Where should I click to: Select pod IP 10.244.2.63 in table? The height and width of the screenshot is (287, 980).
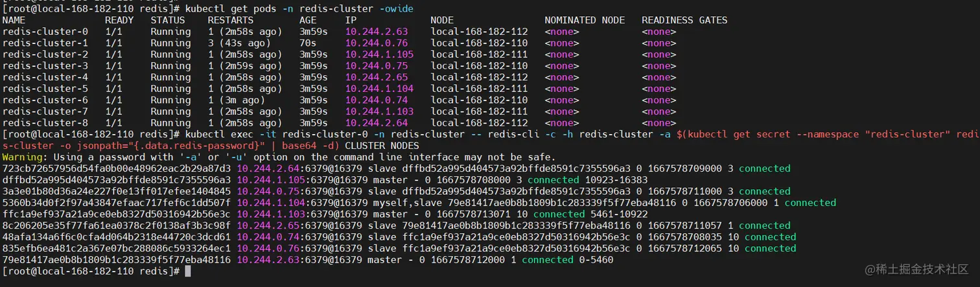pyautogui.click(x=377, y=32)
